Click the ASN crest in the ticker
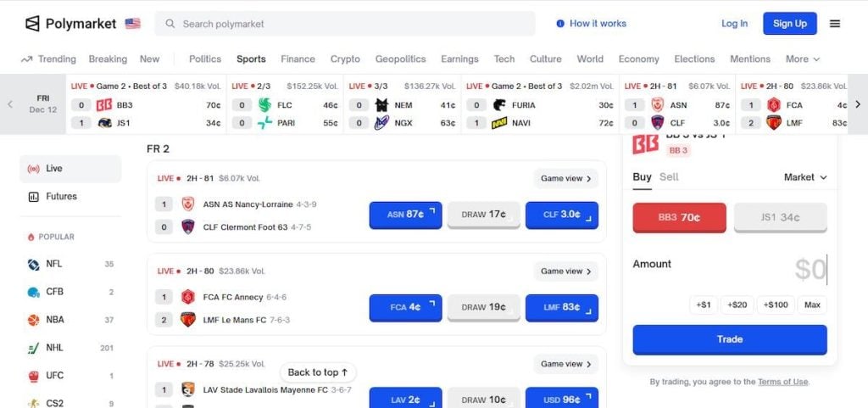868x408 pixels. (x=657, y=104)
